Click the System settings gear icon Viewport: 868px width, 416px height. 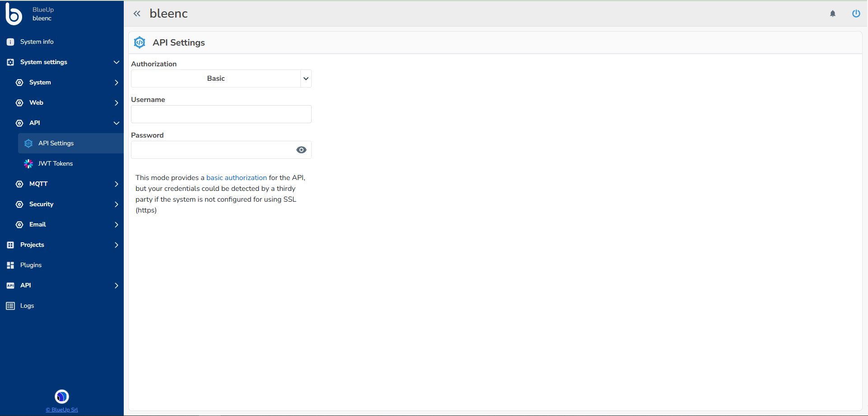pyautogui.click(x=10, y=62)
